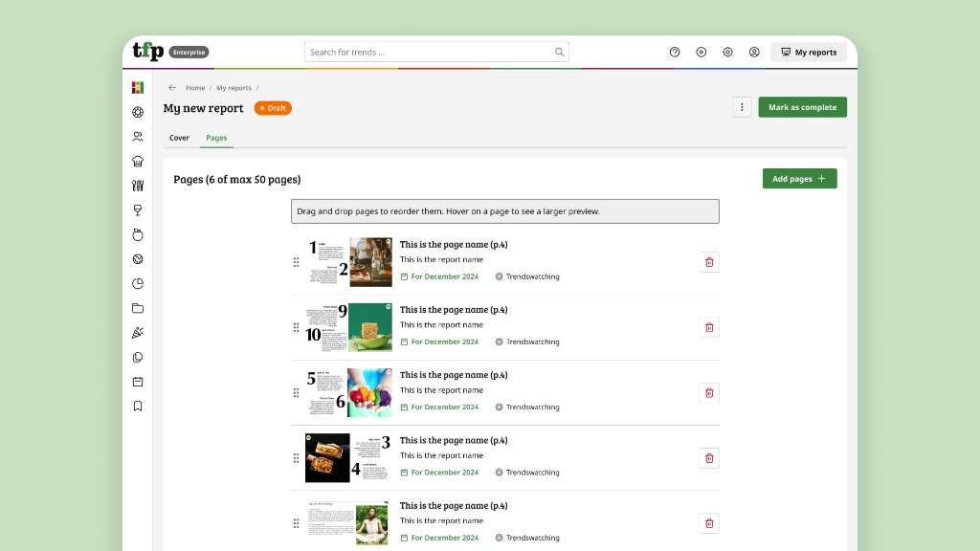Open the people sidebar icon
980x551 pixels.
click(x=138, y=136)
